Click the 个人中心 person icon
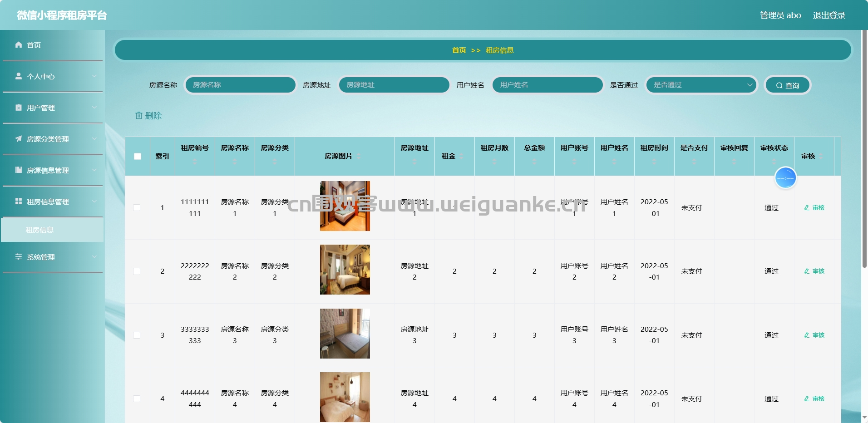Image resolution: width=868 pixels, height=423 pixels. 18,76
